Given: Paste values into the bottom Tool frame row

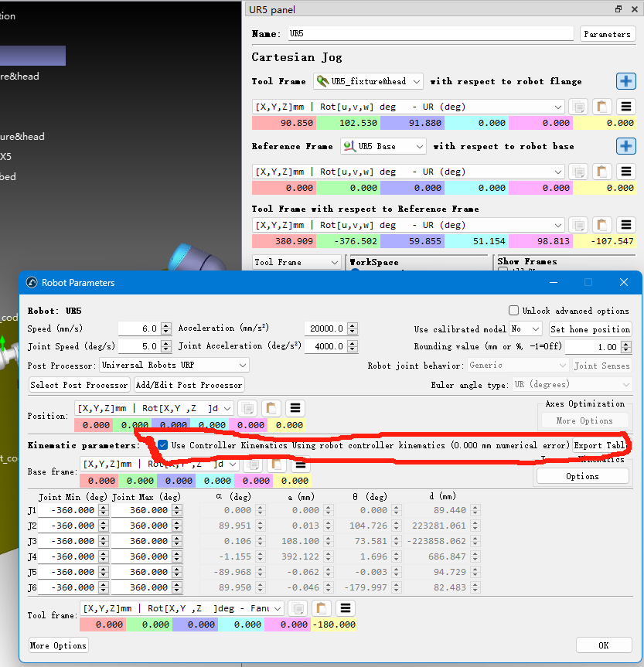Looking at the screenshot, I should [321, 608].
